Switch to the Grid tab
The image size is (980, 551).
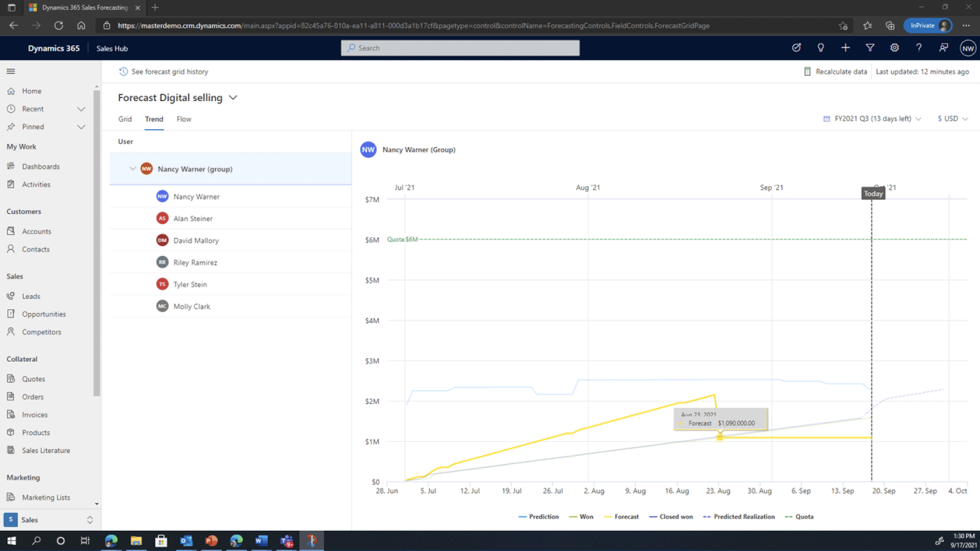coord(125,119)
